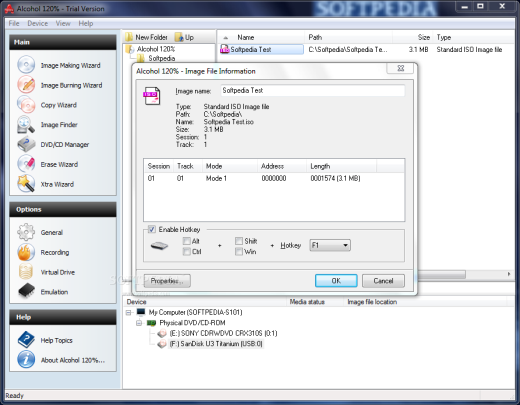Viewport: 520px width, 405px height.
Task: Open the View menu
Action: pyautogui.click(x=63, y=23)
